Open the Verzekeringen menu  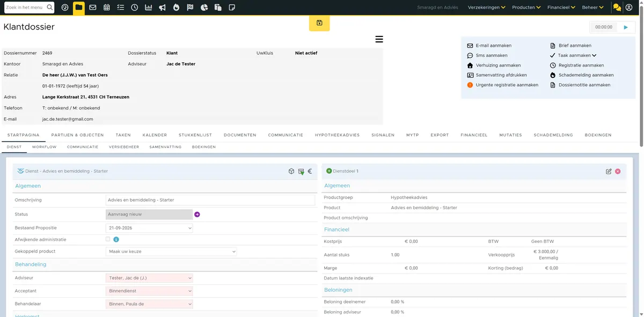(x=487, y=8)
